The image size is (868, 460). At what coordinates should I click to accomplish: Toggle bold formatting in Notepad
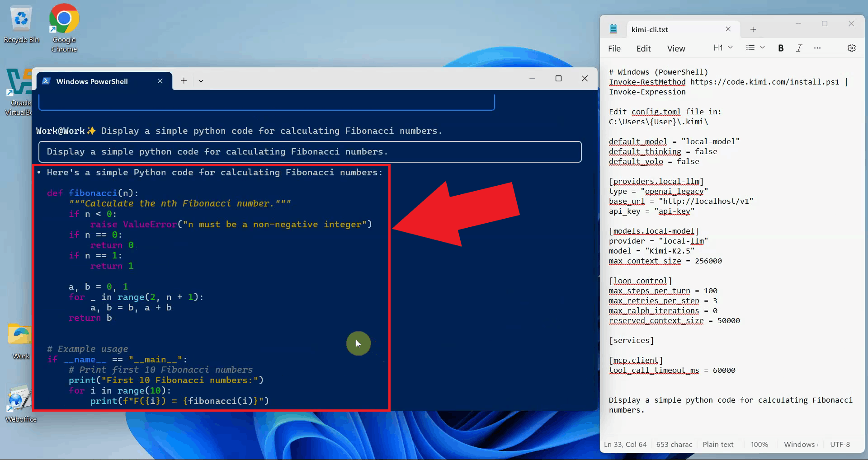pos(781,48)
